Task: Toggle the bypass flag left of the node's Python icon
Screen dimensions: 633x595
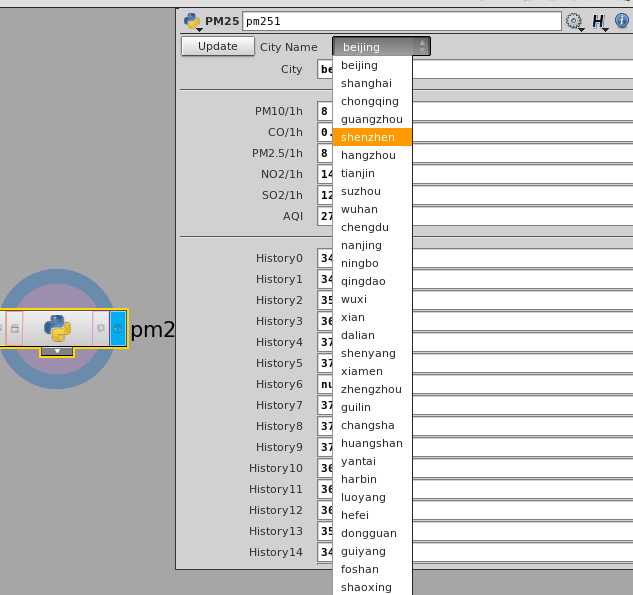Action: pyautogui.click(x=15, y=328)
